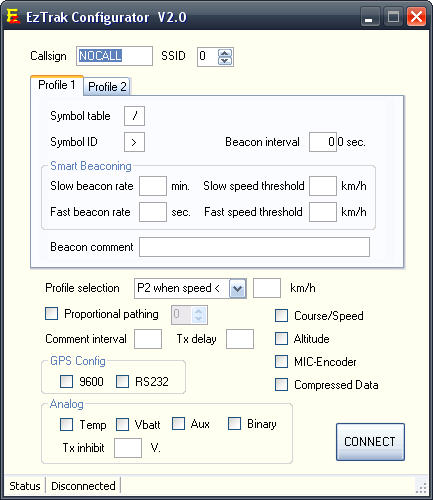
Task: Enable the Aux analog checkbox
Action: [178, 424]
